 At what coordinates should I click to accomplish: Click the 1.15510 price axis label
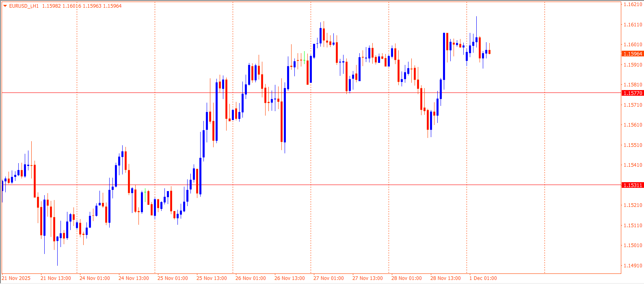coord(633,145)
